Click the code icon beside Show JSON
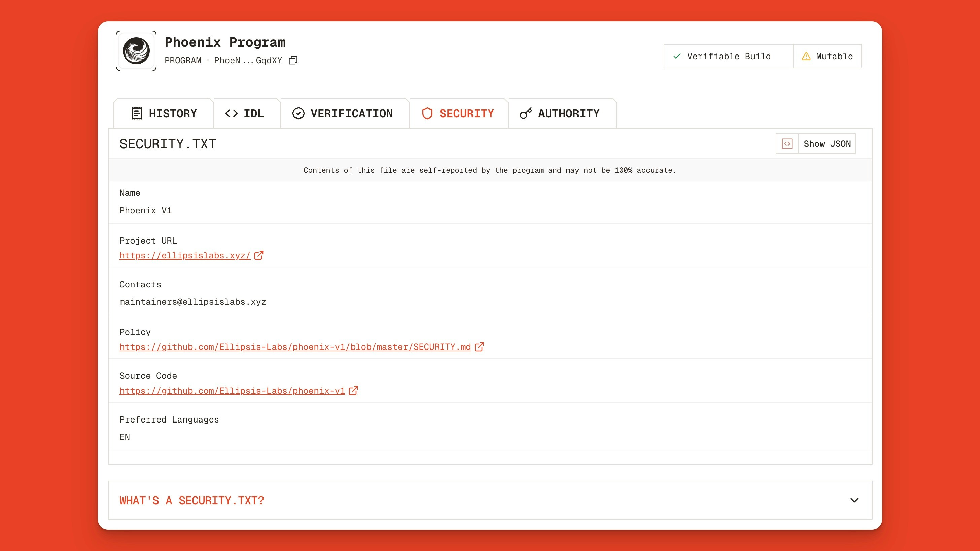 [x=787, y=143]
